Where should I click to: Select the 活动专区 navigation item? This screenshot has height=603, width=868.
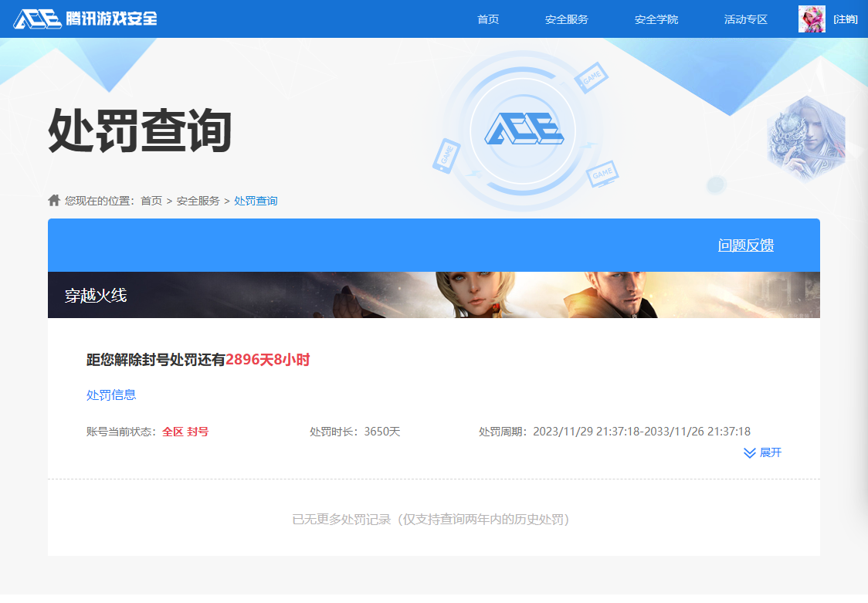pyautogui.click(x=746, y=19)
